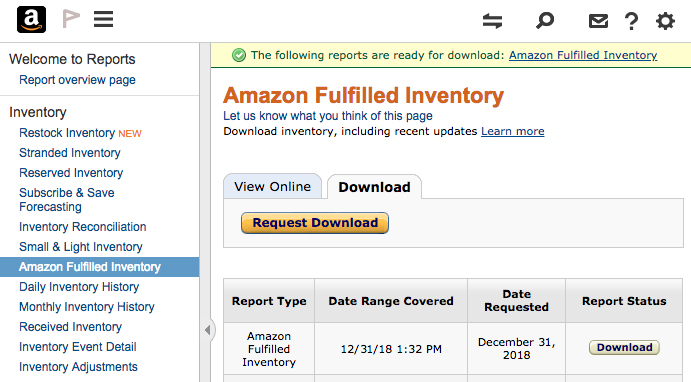Open Report overview page
691x382 pixels.
coord(77,80)
